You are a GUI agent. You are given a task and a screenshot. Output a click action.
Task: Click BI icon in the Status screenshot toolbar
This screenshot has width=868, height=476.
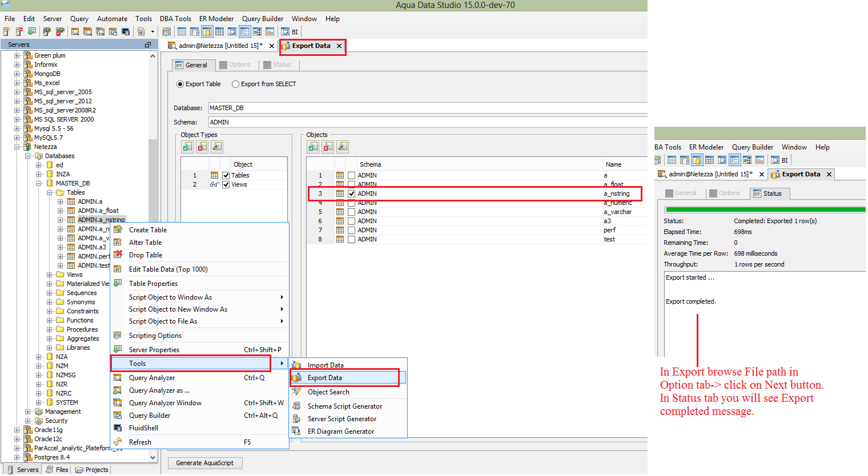click(780, 160)
